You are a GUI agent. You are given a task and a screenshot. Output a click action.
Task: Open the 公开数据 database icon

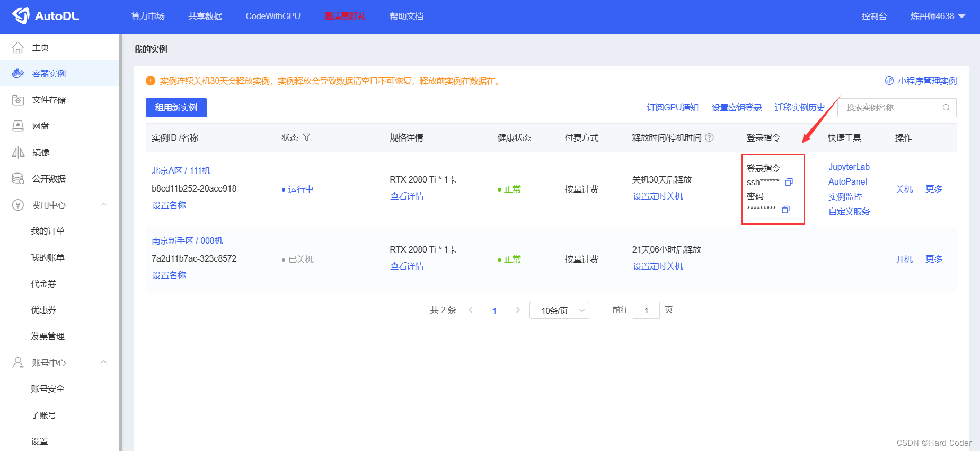(18, 179)
